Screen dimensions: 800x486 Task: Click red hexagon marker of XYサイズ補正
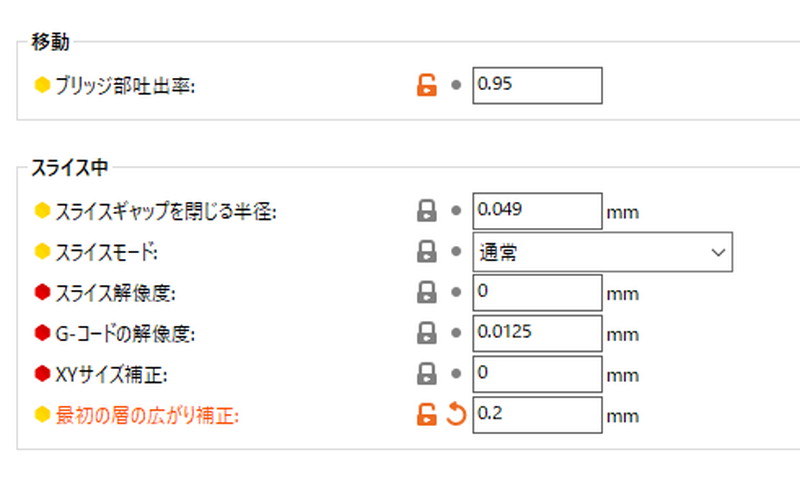(42, 373)
